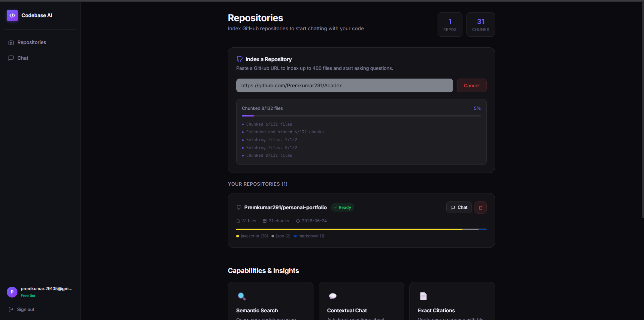Click the yellow javascript (28) legend dot
Screen dimensions: 644x320
pyautogui.click(x=238, y=236)
